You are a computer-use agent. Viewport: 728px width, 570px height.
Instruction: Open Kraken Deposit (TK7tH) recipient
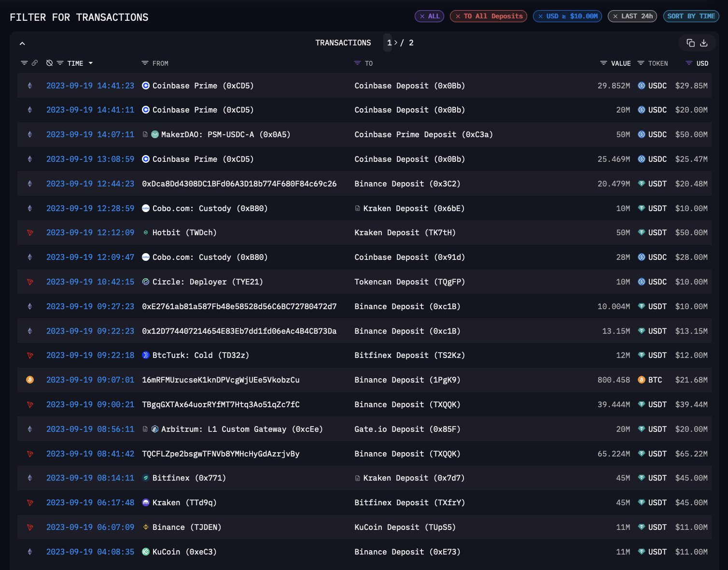coord(405,232)
